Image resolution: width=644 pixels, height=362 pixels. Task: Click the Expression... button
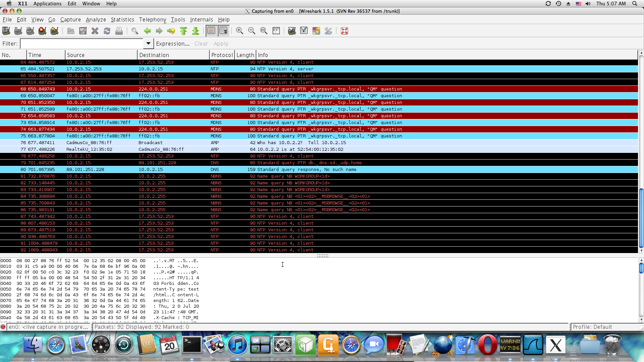click(x=173, y=44)
